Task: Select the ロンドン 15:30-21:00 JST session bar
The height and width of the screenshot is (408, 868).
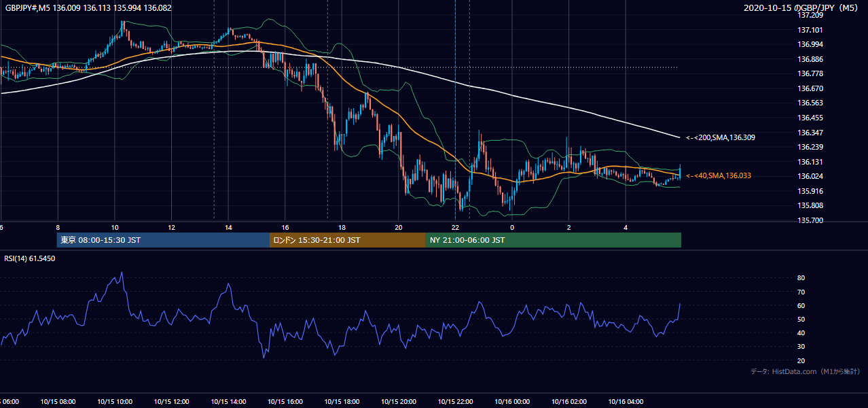Action: [348, 240]
